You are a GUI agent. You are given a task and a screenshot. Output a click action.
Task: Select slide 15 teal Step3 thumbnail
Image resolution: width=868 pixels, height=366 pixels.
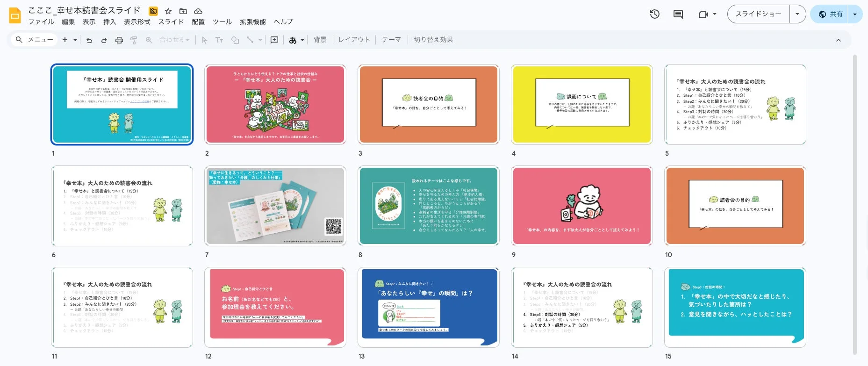tap(735, 307)
